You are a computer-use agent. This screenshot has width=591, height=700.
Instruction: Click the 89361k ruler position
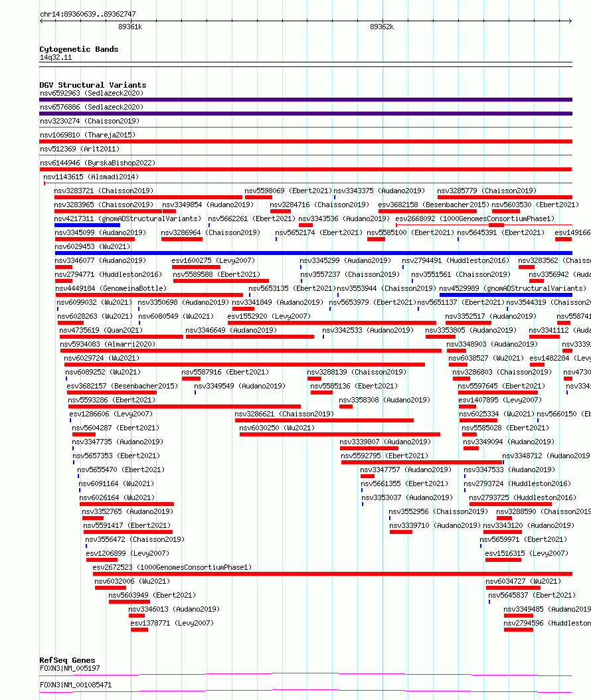(130, 27)
